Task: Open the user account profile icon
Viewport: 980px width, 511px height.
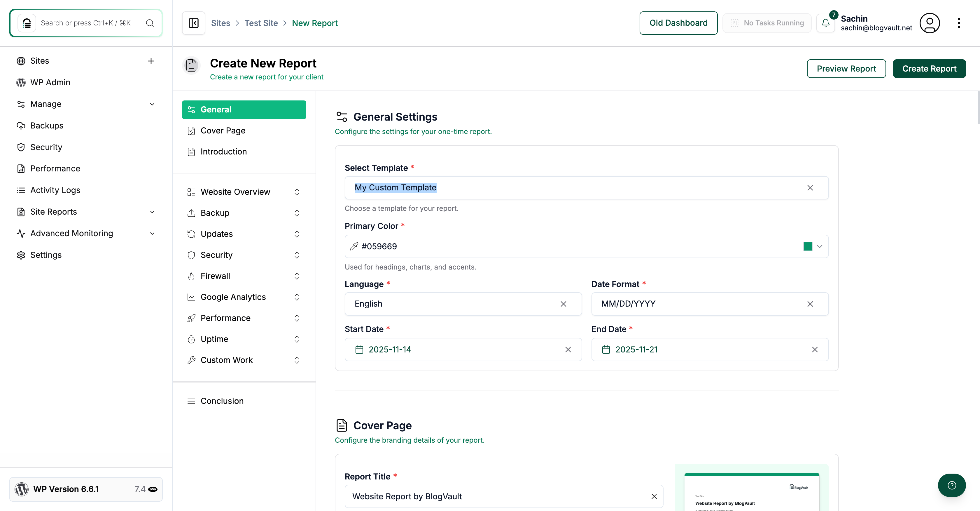Action: click(x=930, y=23)
